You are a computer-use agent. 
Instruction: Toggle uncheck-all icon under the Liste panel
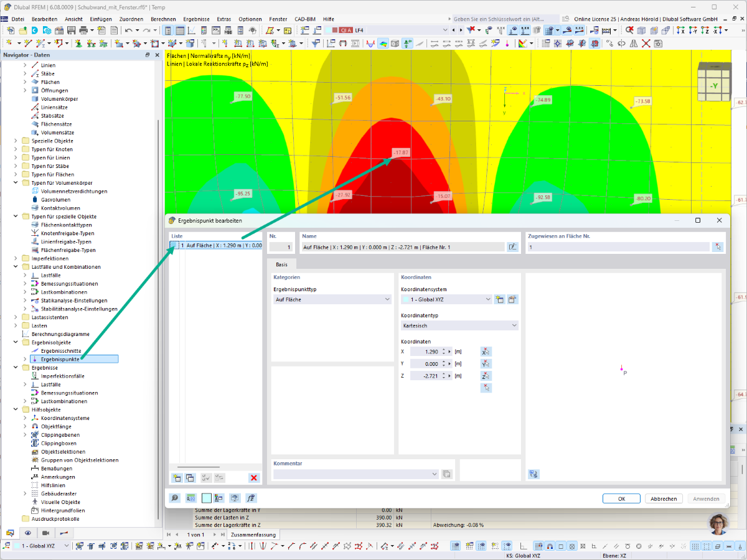point(219,478)
